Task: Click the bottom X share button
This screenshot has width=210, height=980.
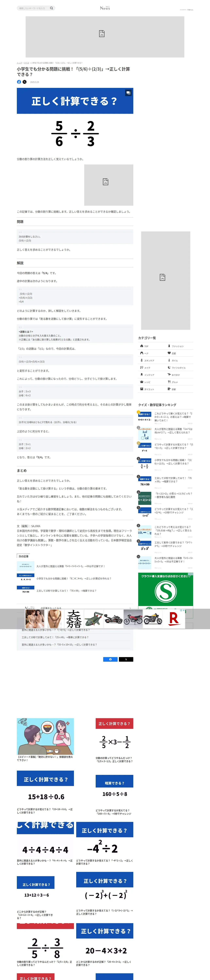Action: tap(126, 659)
